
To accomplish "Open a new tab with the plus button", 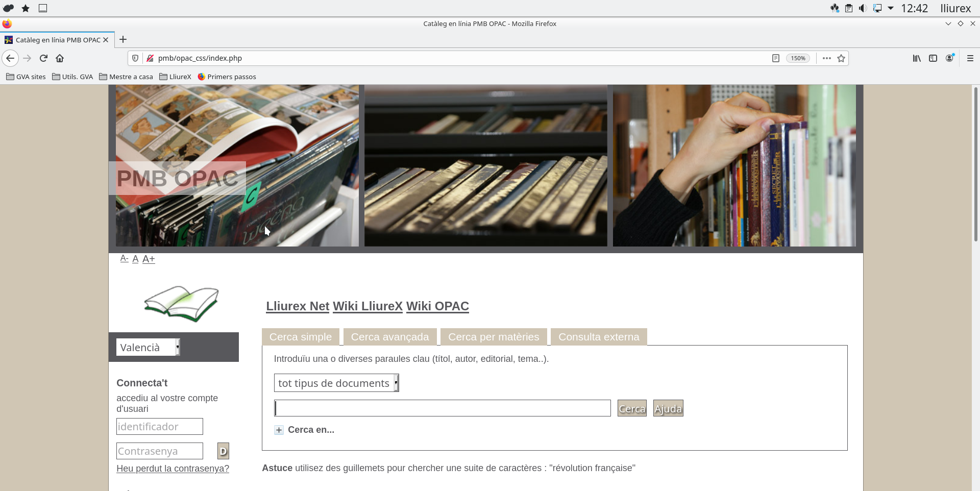I will coord(123,40).
